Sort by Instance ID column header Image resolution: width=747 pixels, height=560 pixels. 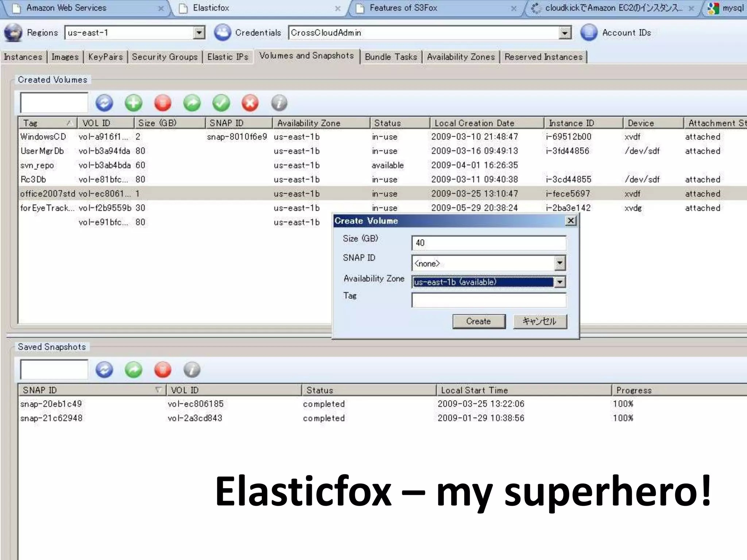tap(584, 123)
